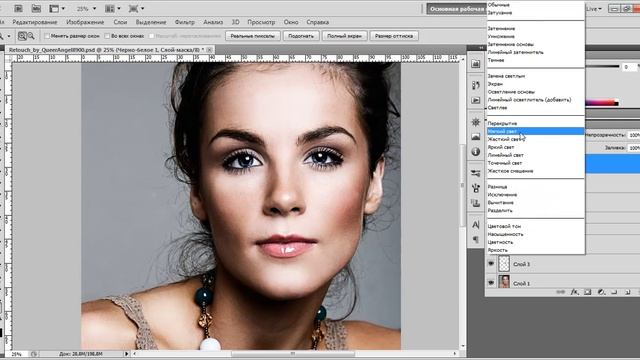This screenshot has height=360, width=640.
Task: Select the zoom out magnifier icon
Action: click(x=31, y=36)
